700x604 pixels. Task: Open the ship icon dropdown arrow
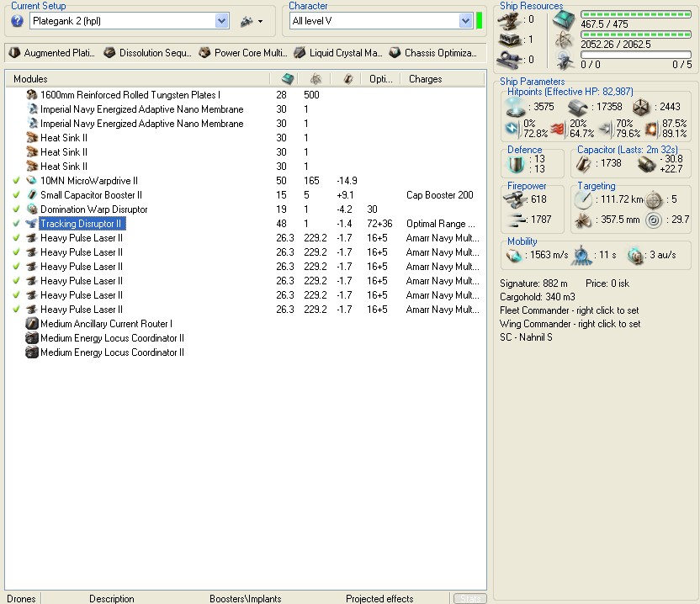click(260, 21)
